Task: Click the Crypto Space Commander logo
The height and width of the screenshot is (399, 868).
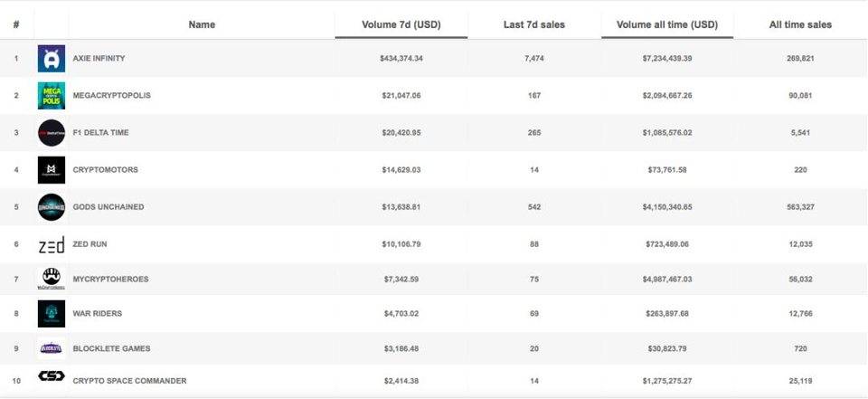Action: tap(52, 377)
